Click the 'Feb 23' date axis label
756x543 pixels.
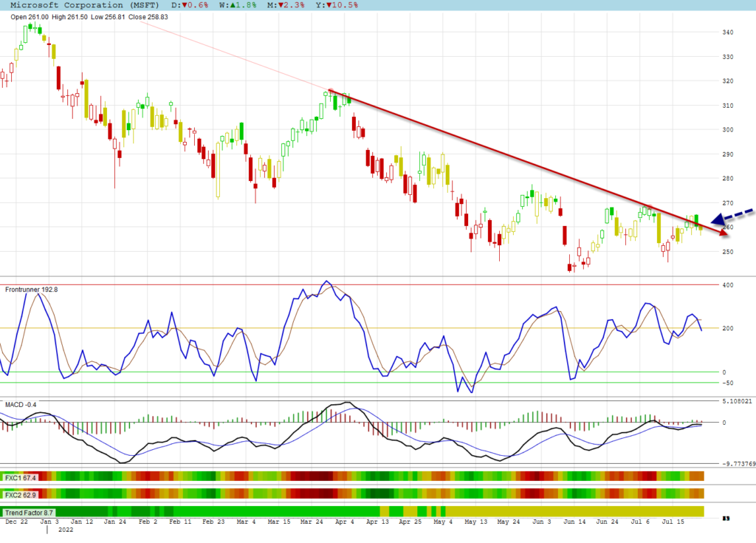(213, 522)
